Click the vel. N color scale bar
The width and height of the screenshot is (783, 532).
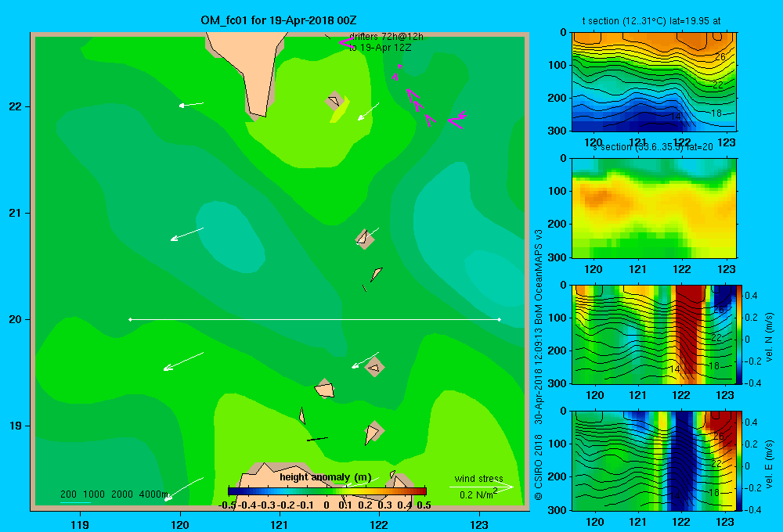[740, 334]
